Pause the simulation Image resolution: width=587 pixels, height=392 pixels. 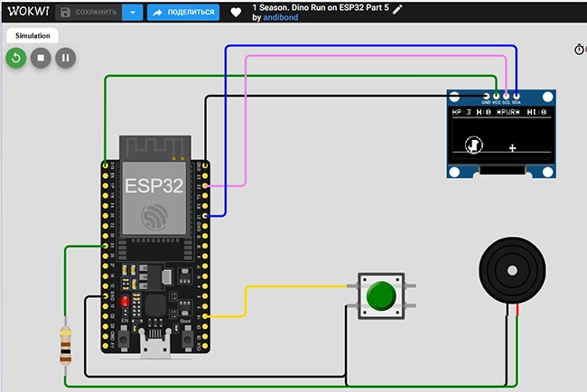[66, 58]
